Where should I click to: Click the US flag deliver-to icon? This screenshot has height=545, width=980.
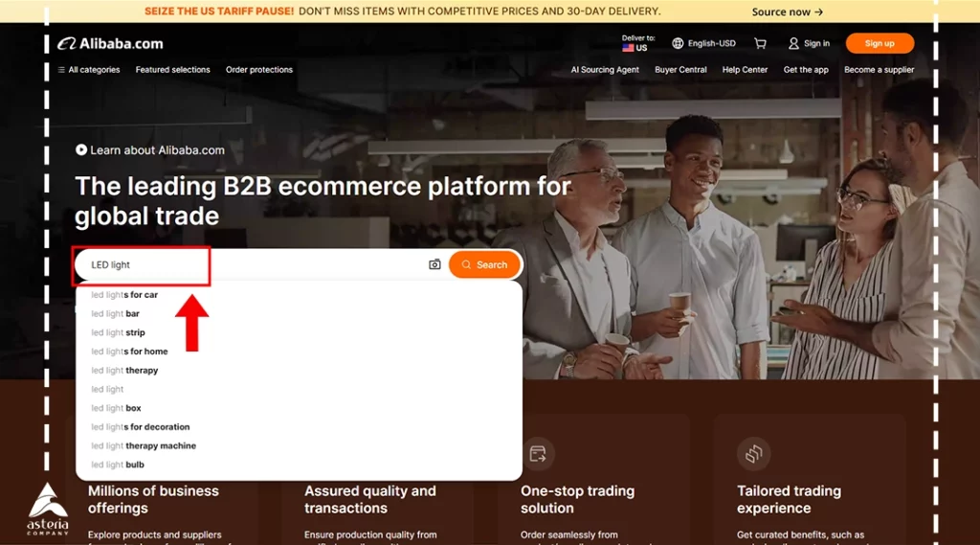click(628, 48)
